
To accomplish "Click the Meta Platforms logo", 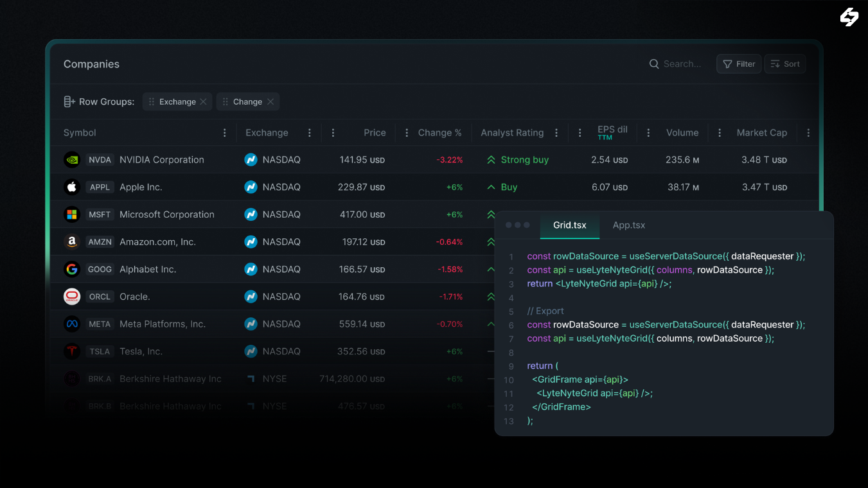I will (x=72, y=324).
